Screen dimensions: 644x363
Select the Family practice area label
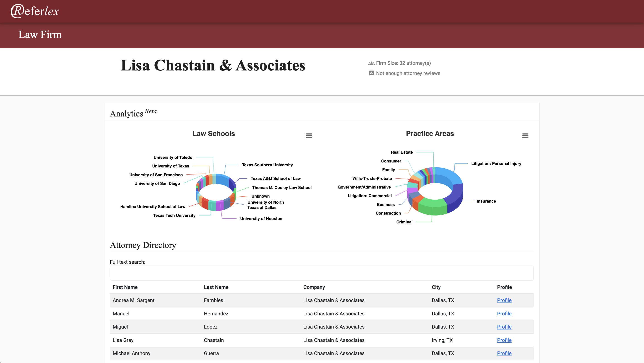[x=388, y=170]
